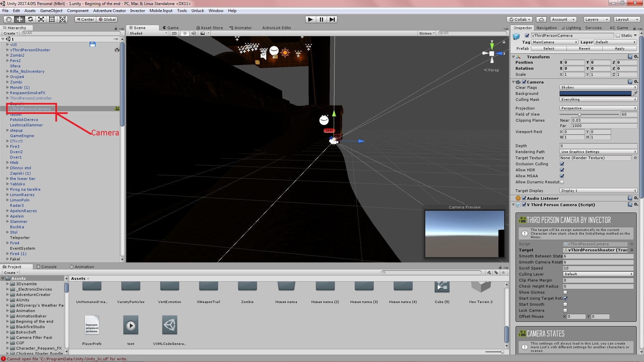Open Transform component gear menu

pos(636,57)
